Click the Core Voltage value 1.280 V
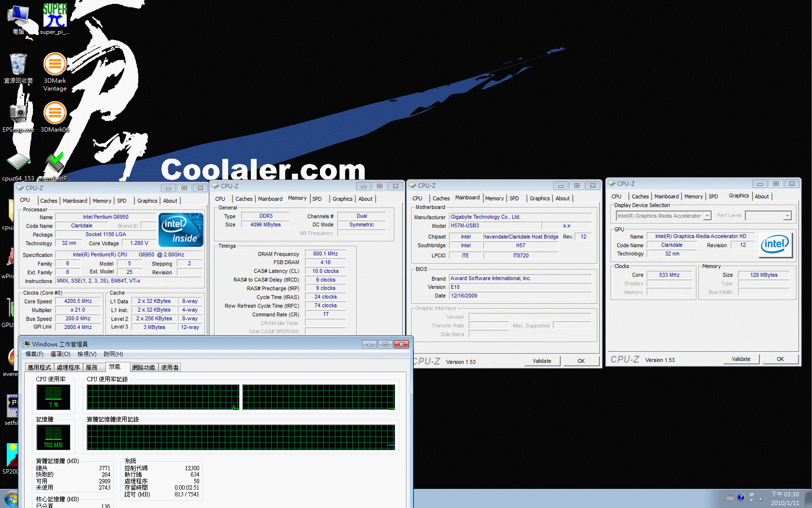This screenshot has width=812, height=508. tap(139, 243)
